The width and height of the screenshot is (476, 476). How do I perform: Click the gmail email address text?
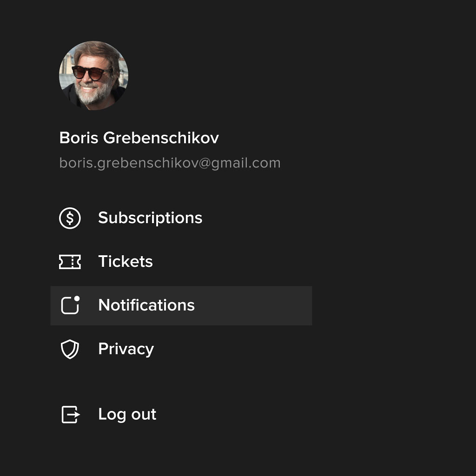170,163
